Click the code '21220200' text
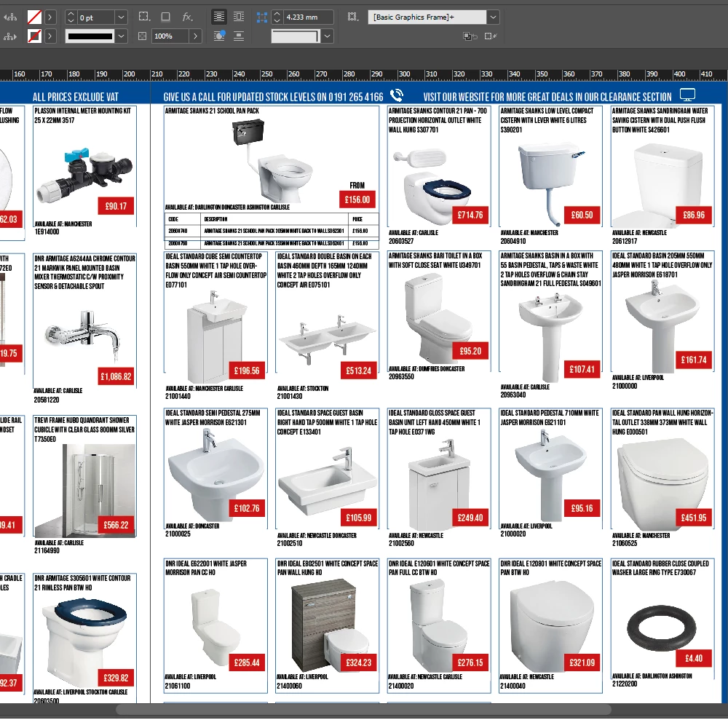Image resolution: width=728 pixels, height=728 pixels. [x=625, y=684]
